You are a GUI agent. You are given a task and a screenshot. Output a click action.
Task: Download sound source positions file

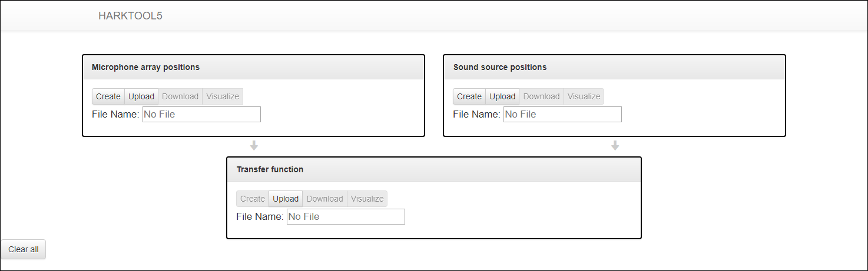pyautogui.click(x=541, y=96)
